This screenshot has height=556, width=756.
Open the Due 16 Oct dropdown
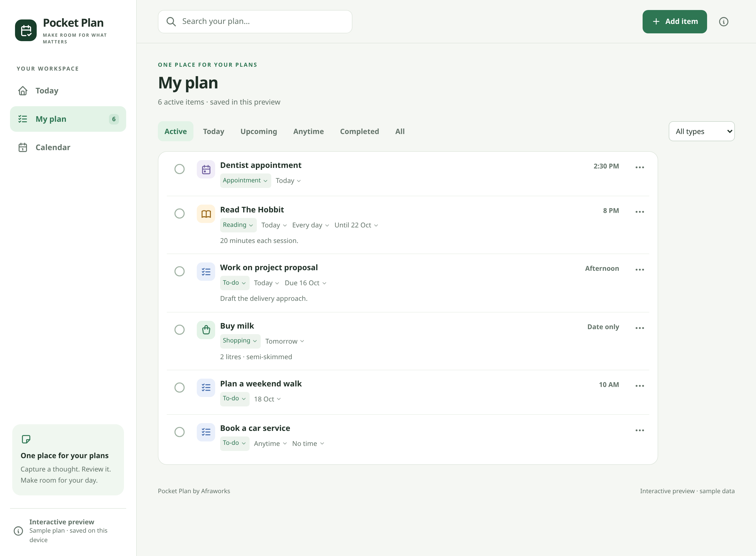click(305, 283)
